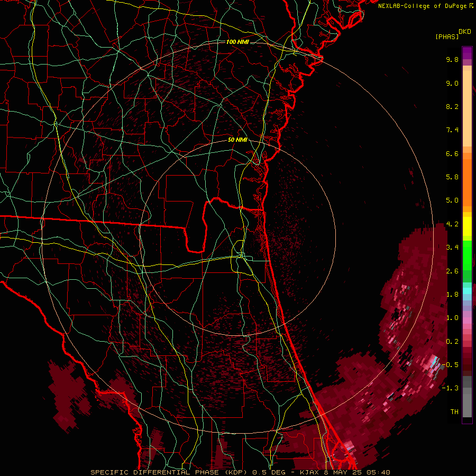Pick the yellow segment of the color bar
476x476 pixels.
467,226
